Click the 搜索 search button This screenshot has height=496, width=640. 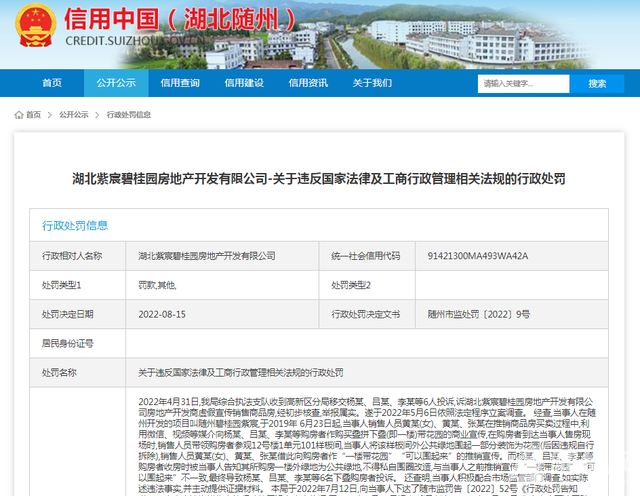[597, 84]
